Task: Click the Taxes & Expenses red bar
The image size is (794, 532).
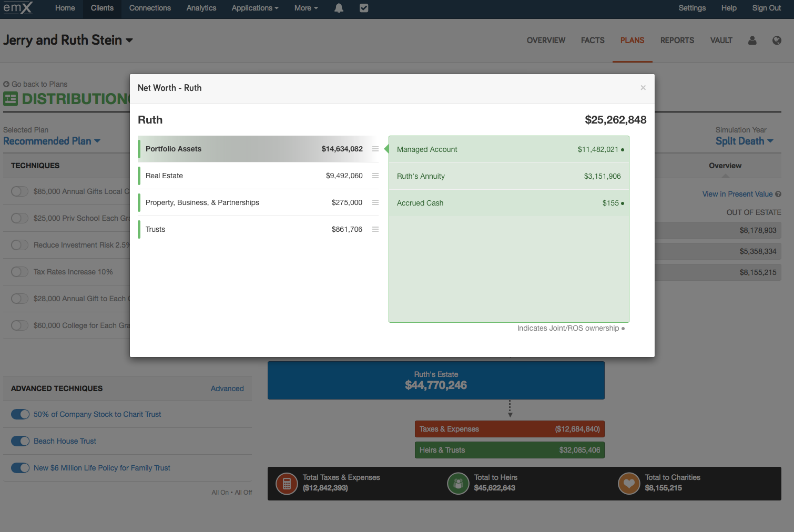Action: point(510,429)
